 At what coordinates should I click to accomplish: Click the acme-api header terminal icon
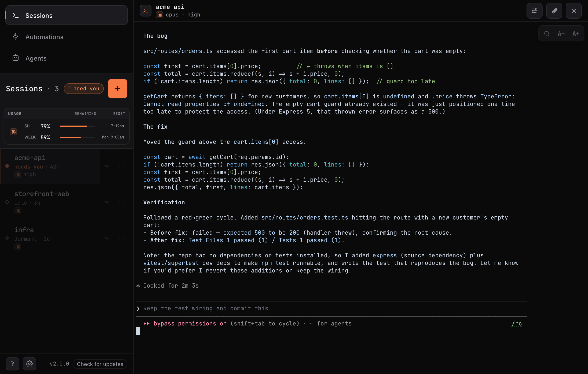click(x=145, y=11)
